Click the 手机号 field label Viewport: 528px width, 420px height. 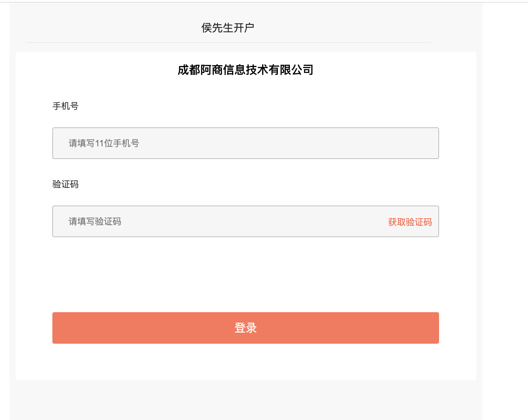coord(65,106)
